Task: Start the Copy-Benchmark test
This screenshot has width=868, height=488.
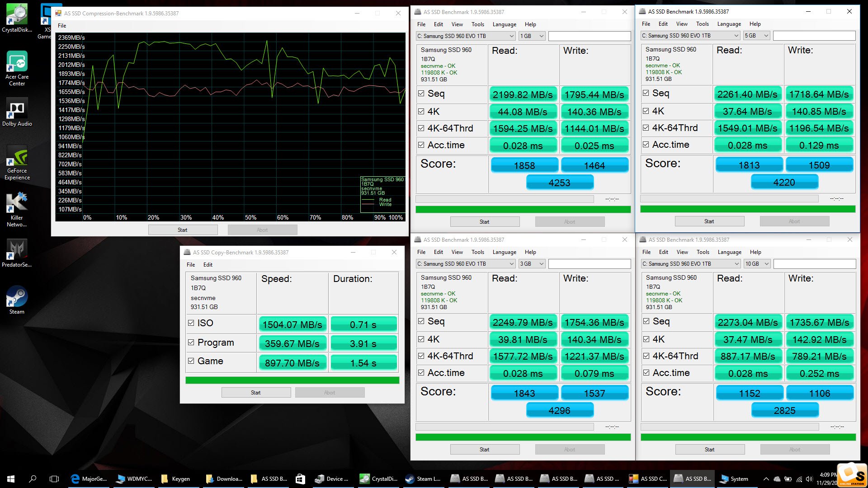Action: point(256,393)
